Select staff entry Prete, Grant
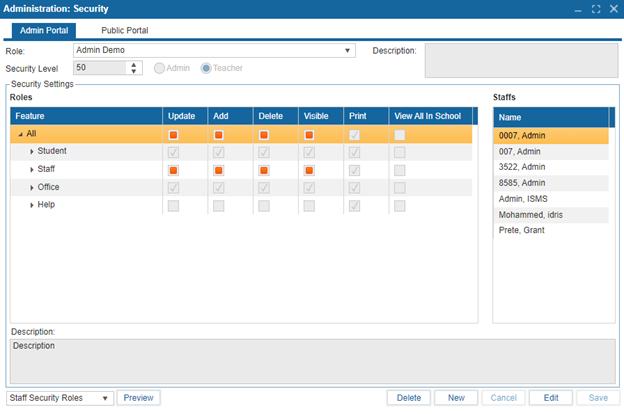This screenshot has width=624, height=414. click(x=551, y=230)
